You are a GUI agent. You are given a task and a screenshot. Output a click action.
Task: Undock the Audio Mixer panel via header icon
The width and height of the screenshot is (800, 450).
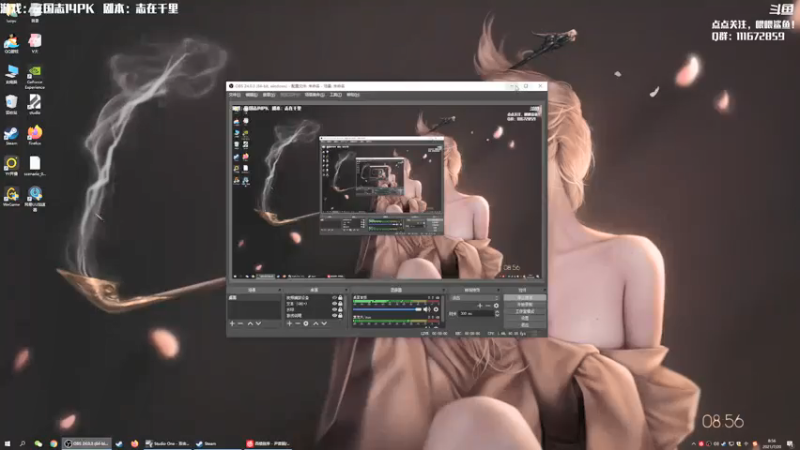[443, 290]
